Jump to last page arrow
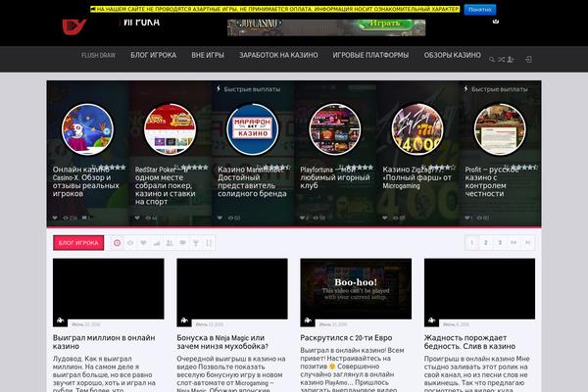The width and height of the screenshot is (588, 392). coord(527,243)
